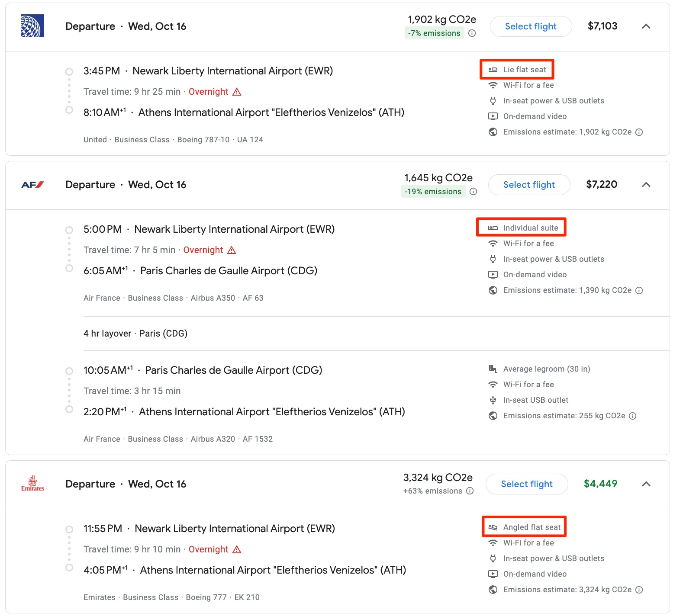Screen dimensions: 683x616
Task: Click the Average legroom seat icon
Action: (x=493, y=369)
